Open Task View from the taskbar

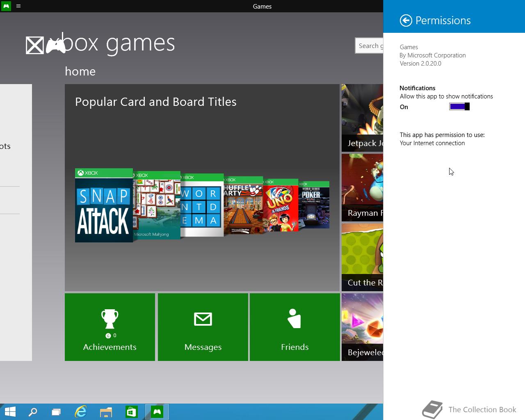(x=56, y=412)
